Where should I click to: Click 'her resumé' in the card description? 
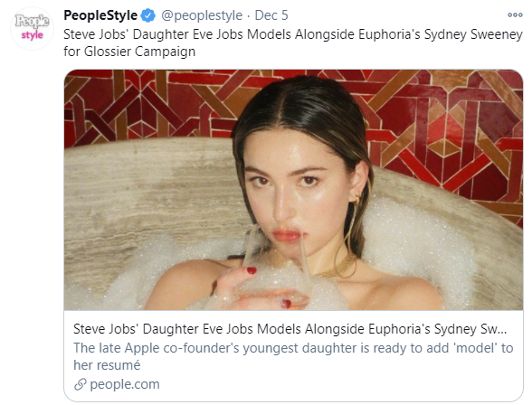107,365
